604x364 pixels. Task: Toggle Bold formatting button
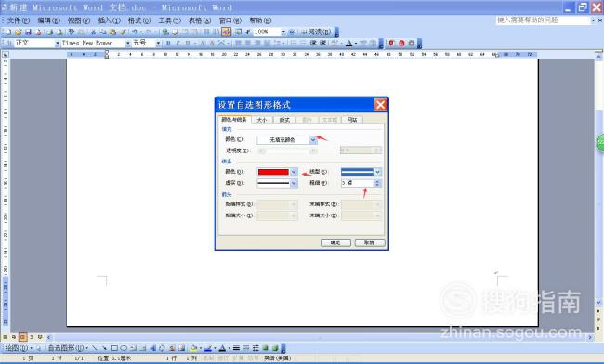168,43
